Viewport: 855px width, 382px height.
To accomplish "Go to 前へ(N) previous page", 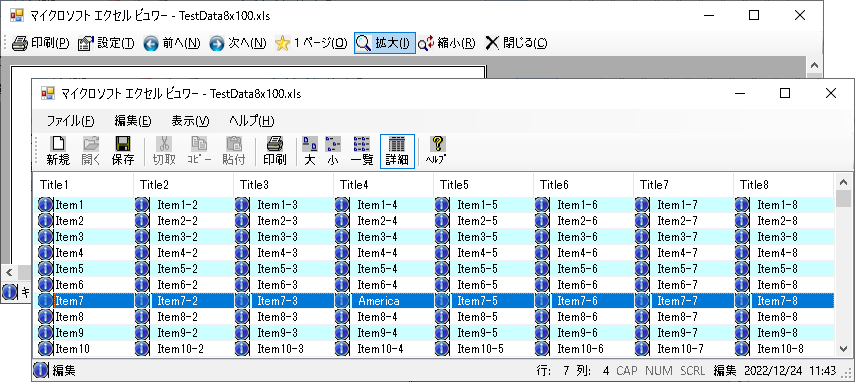I will (172, 43).
